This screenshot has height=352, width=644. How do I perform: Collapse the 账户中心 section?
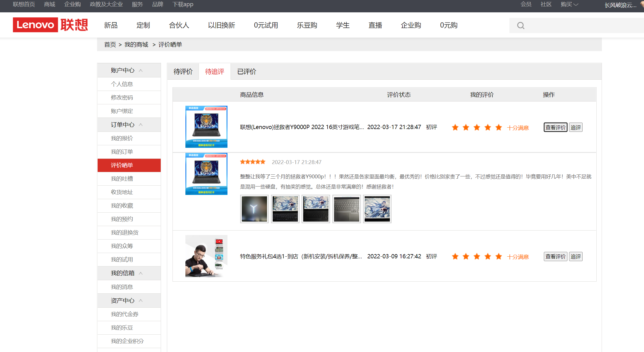(141, 70)
